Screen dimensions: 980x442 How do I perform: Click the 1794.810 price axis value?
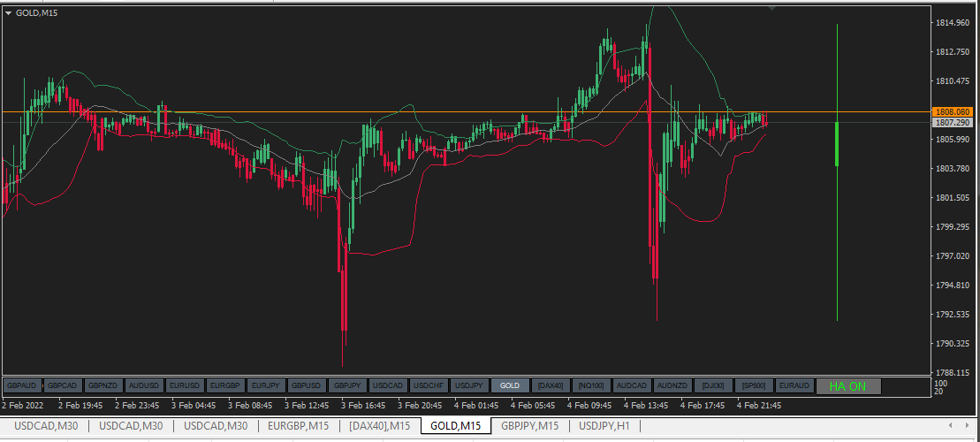[952, 285]
